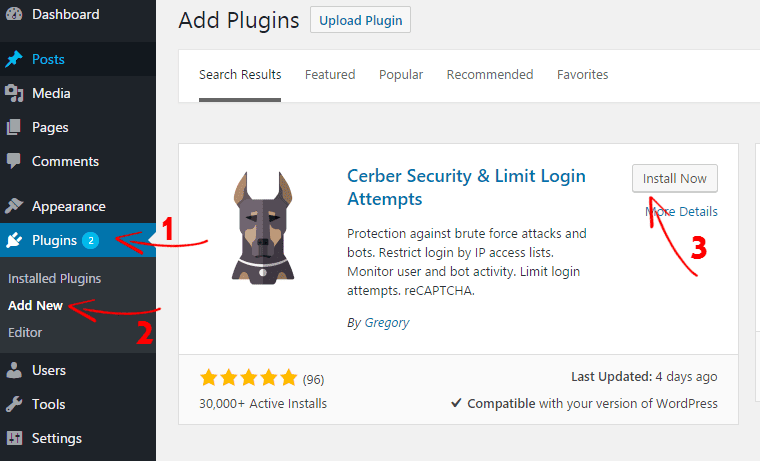760x461 pixels.
Task: Click the Dashboard gauge icon
Action: [x=14, y=14]
